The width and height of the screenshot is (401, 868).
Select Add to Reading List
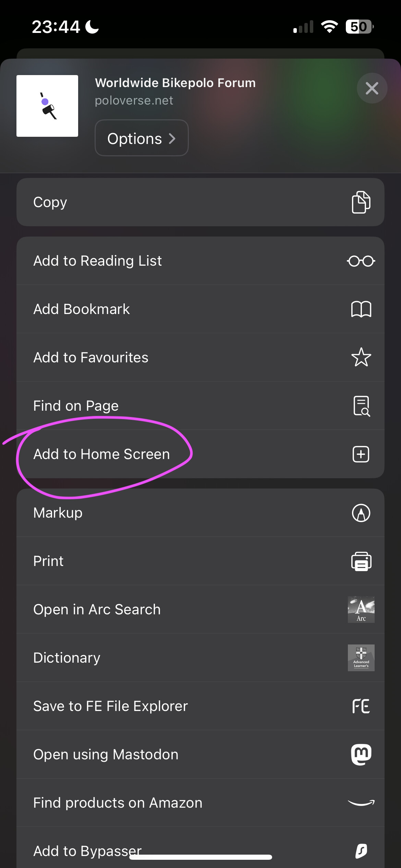tap(200, 261)
